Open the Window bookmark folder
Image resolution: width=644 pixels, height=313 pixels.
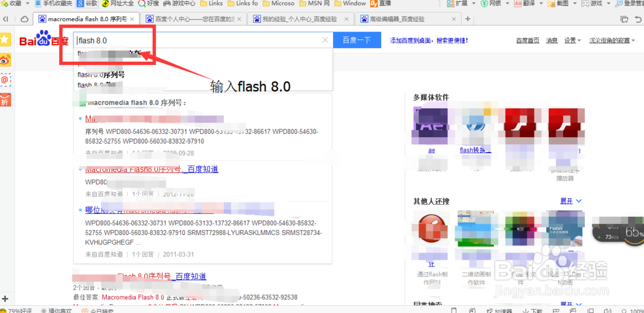(x=350, y=3)
